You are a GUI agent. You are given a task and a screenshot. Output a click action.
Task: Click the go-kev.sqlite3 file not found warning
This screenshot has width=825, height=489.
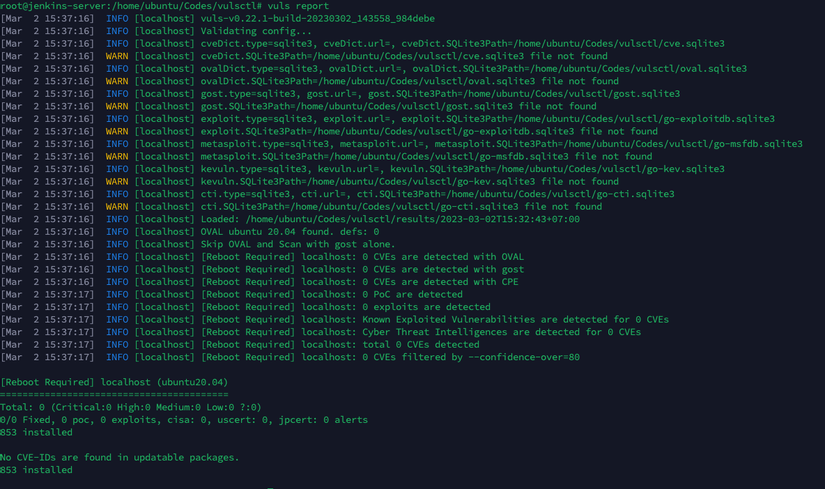click(409, 181)
